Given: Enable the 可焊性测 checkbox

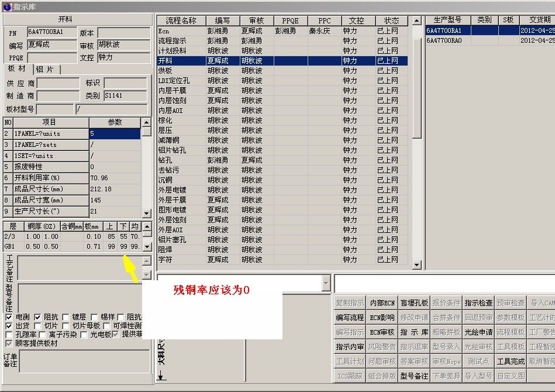Looking at the screenshot, I should tap(106, 326).
